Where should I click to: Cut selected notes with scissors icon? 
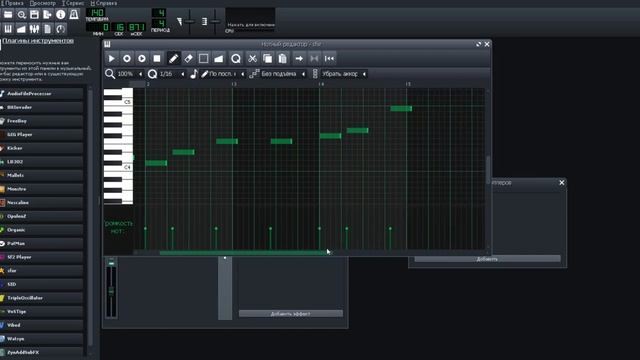(252, 58)
